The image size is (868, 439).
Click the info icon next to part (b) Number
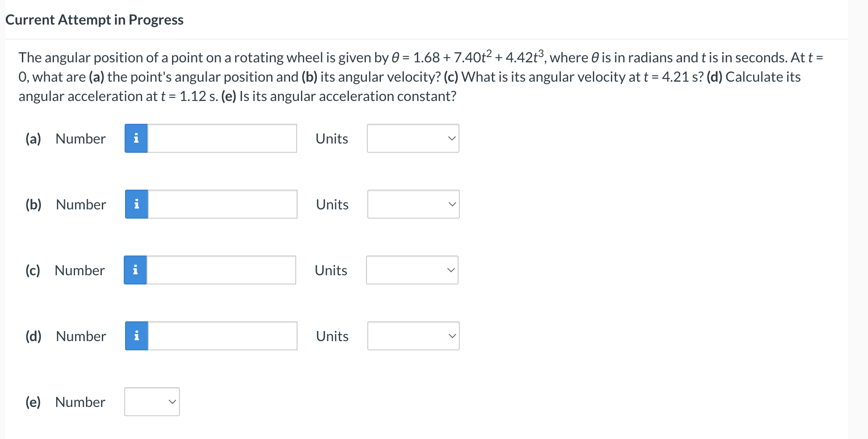136,204
